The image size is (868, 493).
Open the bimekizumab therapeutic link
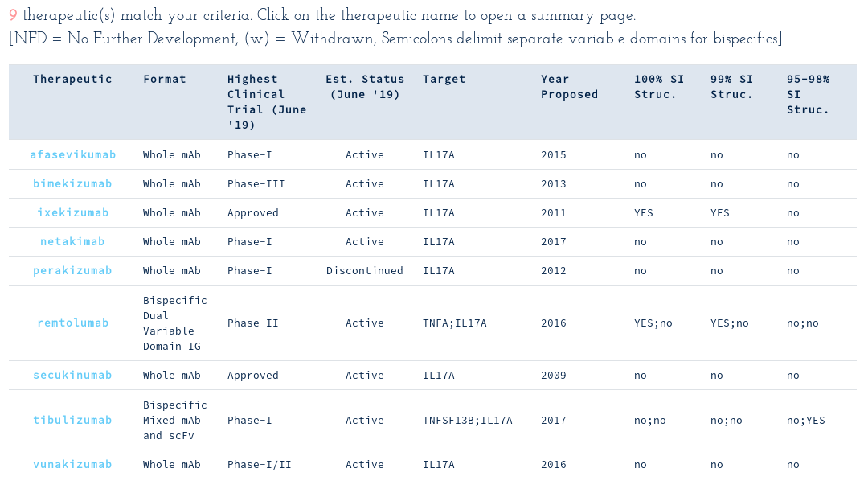(x=72, y=184)
